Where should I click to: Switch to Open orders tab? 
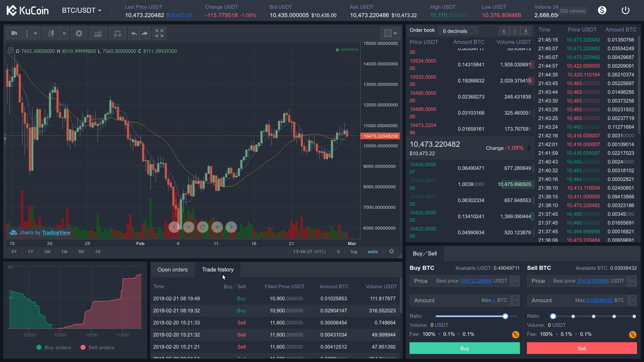[x=172, y=270]
